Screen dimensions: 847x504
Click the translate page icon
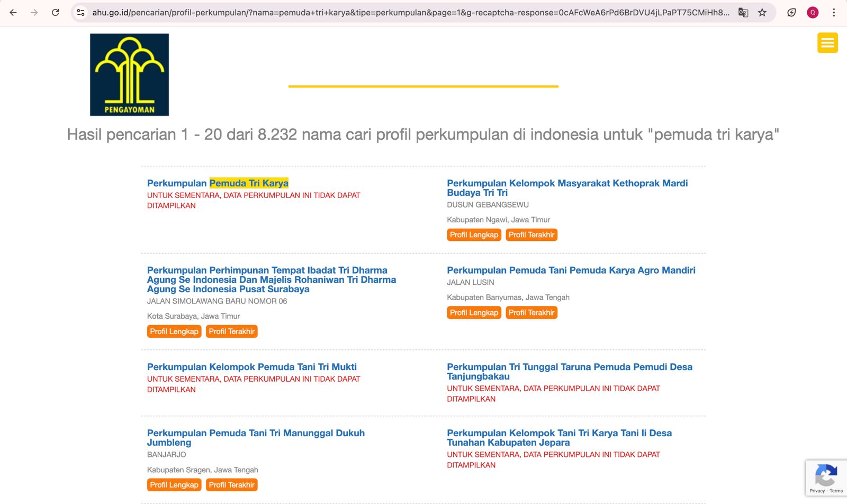(743, 12)
